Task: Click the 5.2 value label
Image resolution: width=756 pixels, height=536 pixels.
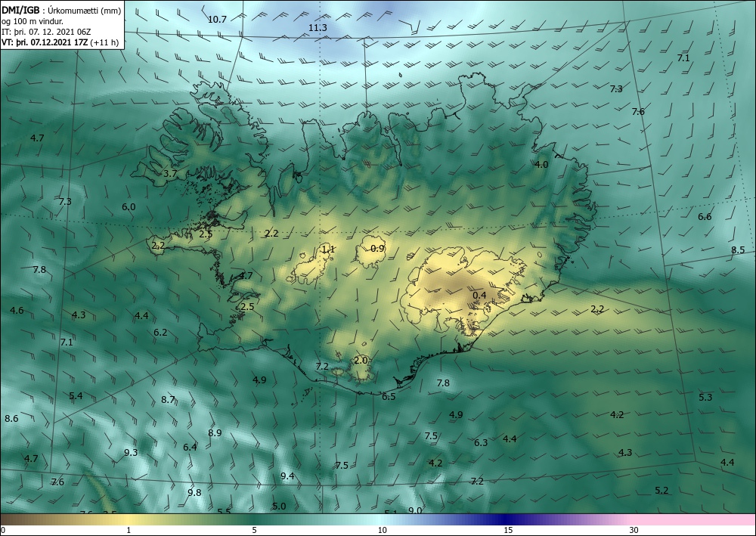Action: (x=661, y=490)
